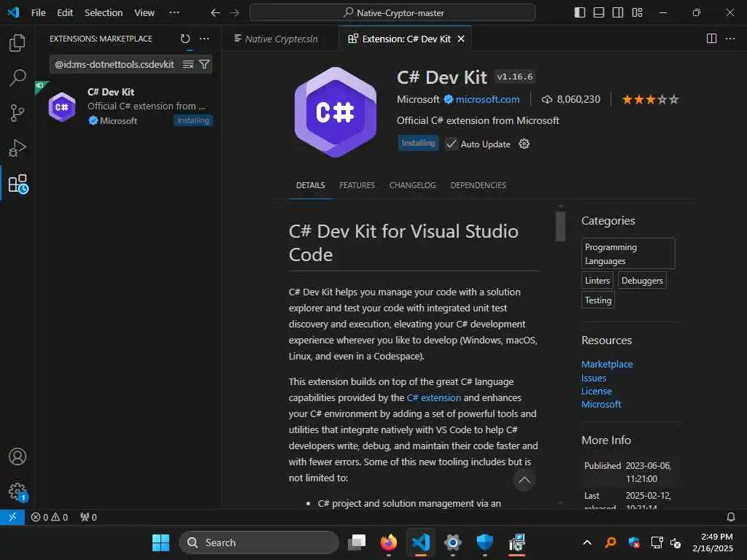Open the Explorer view in activity bar
747x560 pixels.
[18, 43]
